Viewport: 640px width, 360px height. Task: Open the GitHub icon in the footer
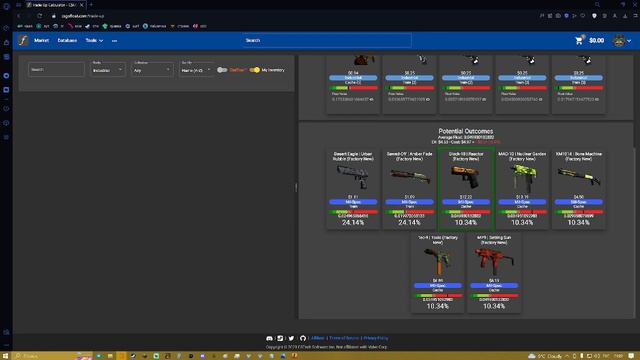[x=302, y=338]
